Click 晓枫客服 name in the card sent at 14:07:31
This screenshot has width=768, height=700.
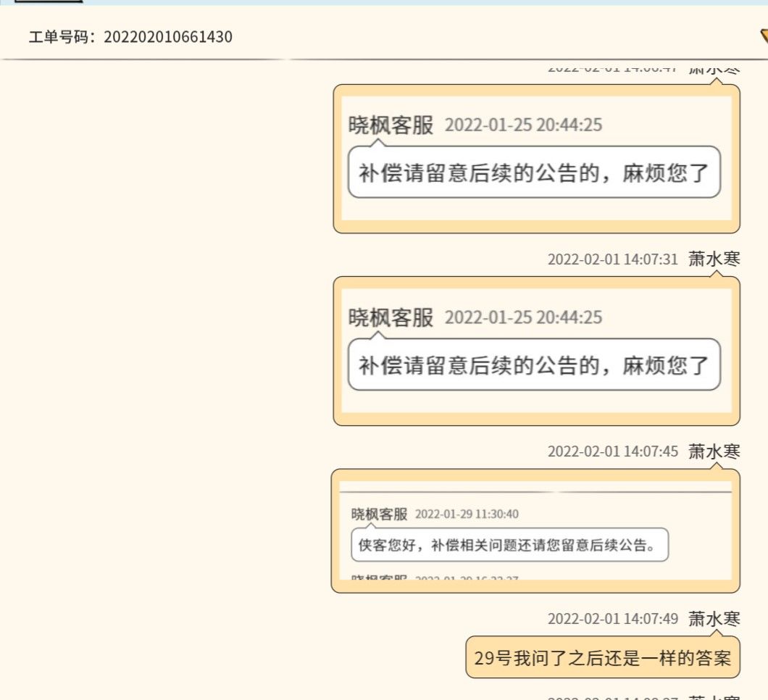[x=391, y=317]
